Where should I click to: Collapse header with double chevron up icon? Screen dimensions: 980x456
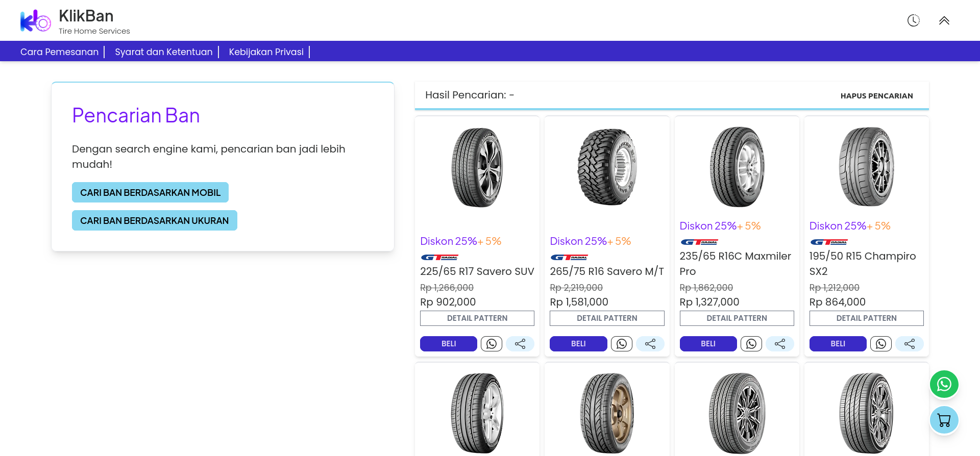[x=944, y=20]
